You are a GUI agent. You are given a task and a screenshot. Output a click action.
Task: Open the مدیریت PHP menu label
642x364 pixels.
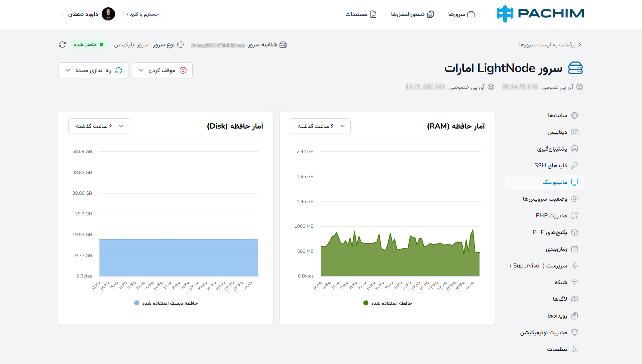pyautogui.click(x=551, y=216)
